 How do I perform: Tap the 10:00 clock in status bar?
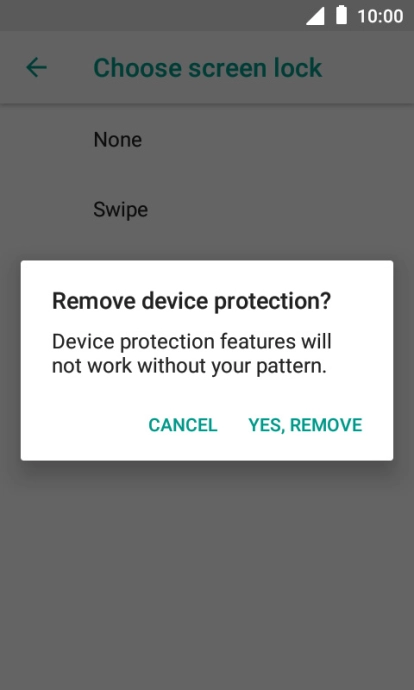(380, 16)
